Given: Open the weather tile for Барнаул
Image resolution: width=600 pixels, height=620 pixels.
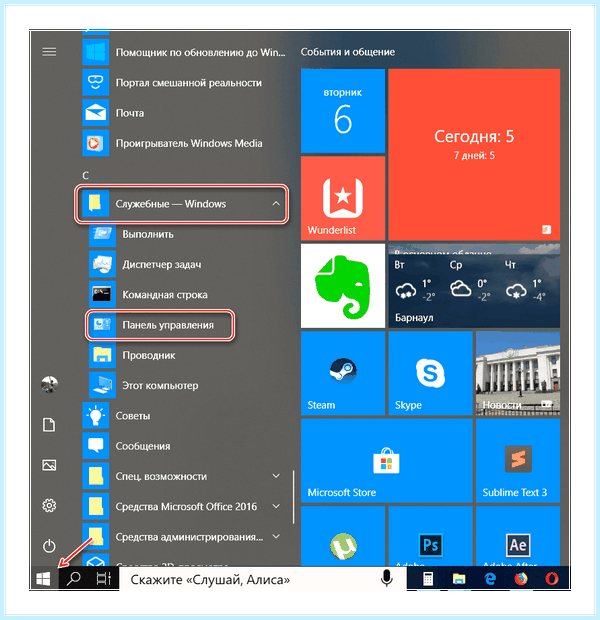Looking at the screenshot, I should click(x=474, y=285).
